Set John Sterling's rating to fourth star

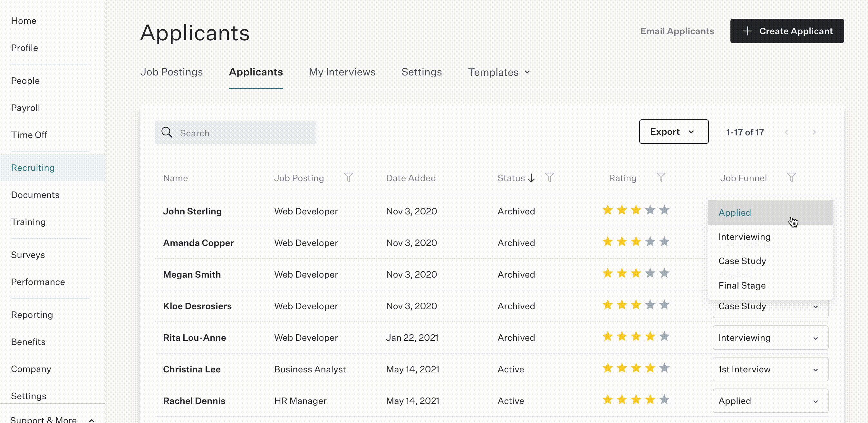(x=650, y=210)
